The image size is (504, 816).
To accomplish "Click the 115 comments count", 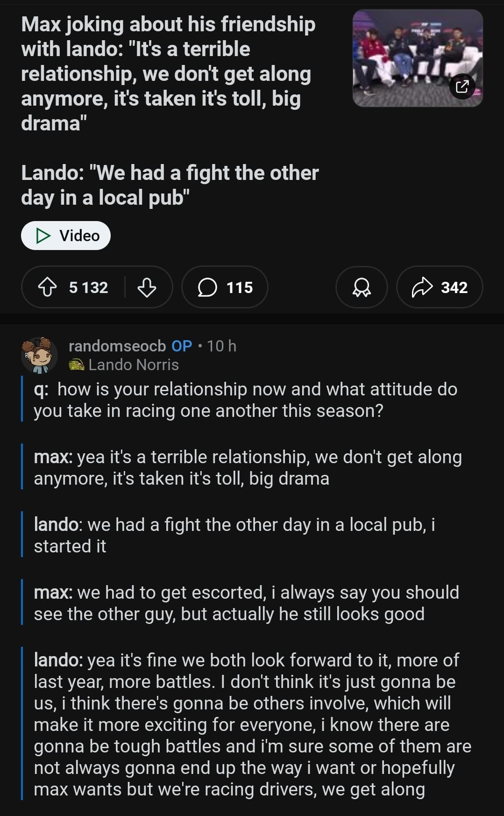I will point(240,287).
